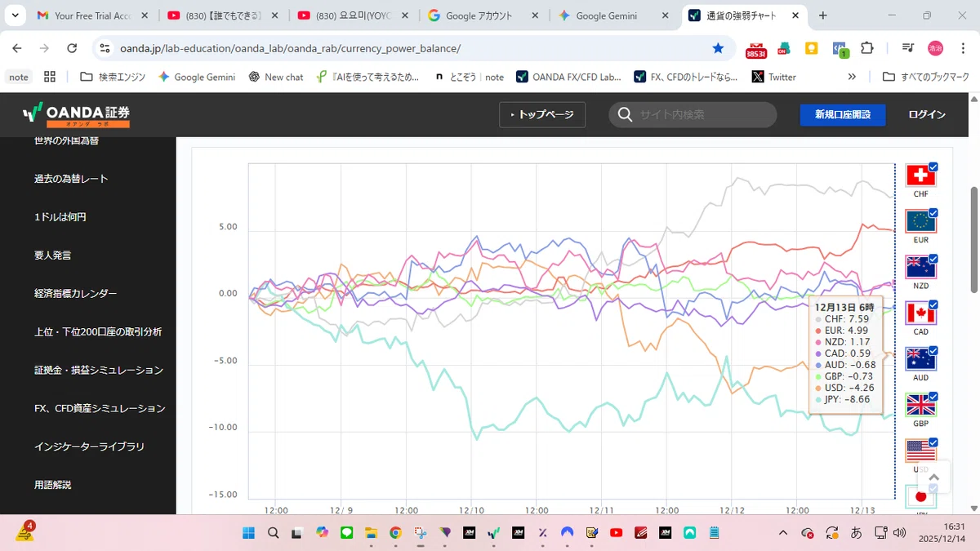Screen dimensions: 980x551
Task: Reload the page
Action: pyautogui.click(x=72, y=48)
